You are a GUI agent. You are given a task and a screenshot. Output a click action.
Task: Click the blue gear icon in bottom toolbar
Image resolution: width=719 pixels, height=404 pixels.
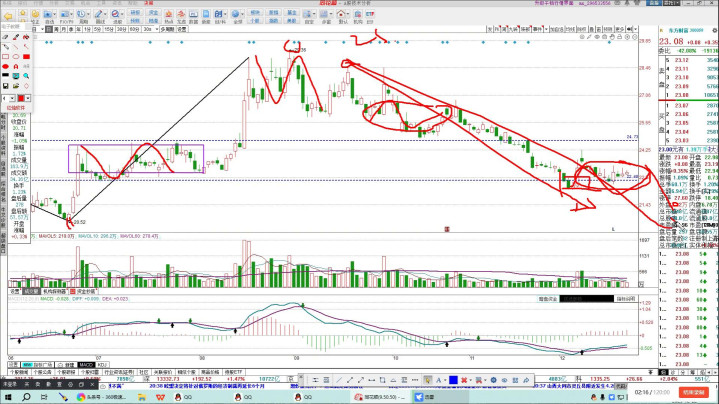tap(493, 380)
